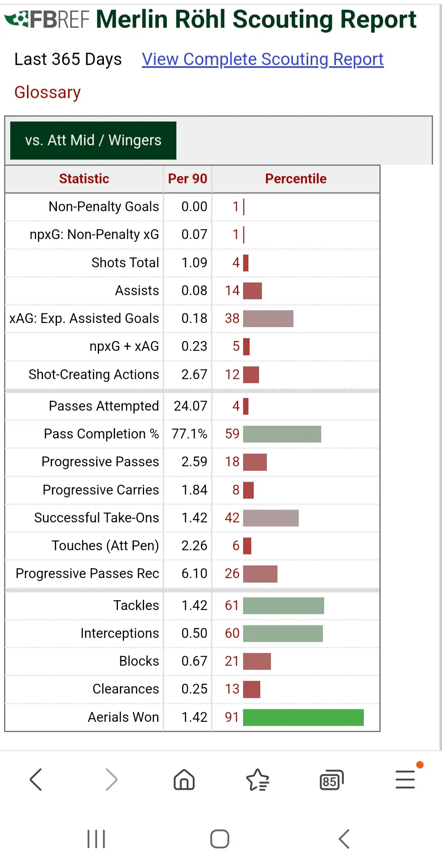Open View Complete Scouting Report link

(262, 59)
